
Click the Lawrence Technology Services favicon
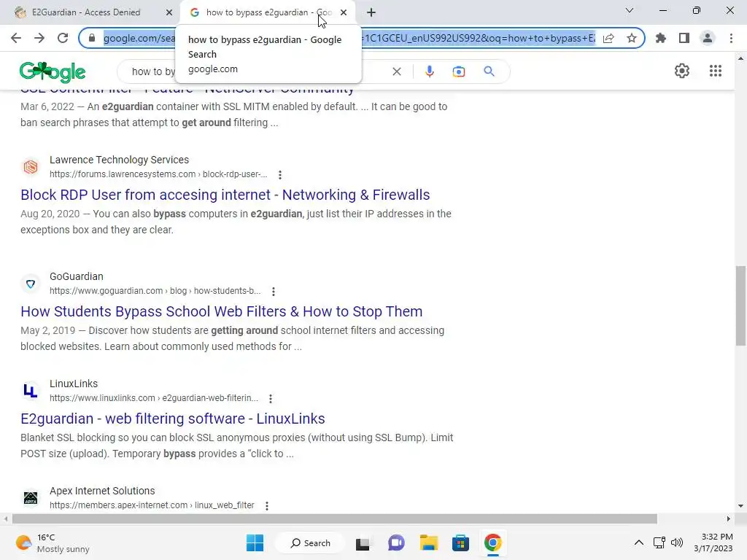pos(31,167)
